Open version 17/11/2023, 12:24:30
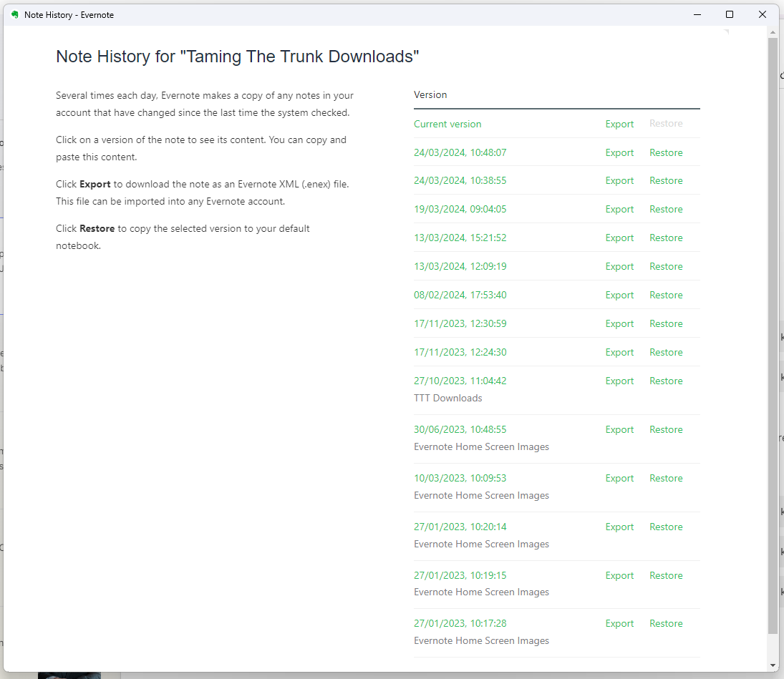The width and height of the screenshot is (784, 679). coord(460,352)
